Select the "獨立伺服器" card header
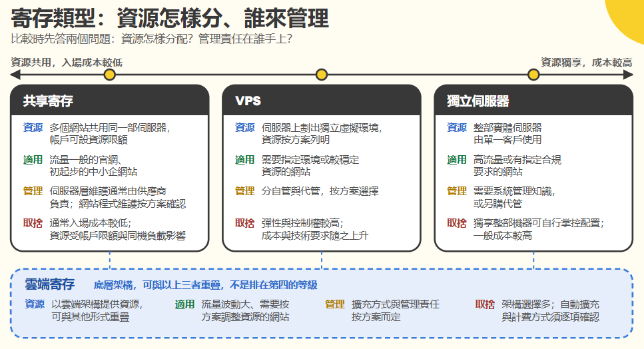This screenshot has height=349, width=644. click(x=533, y=101)
